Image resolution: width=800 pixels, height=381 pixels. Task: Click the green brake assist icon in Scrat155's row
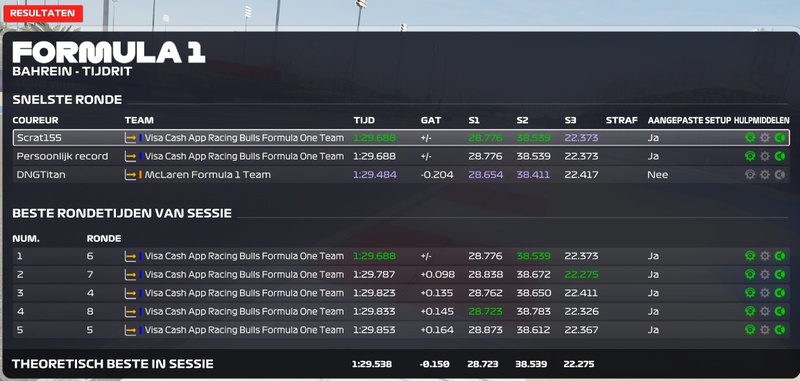click(x=780, y=138)
